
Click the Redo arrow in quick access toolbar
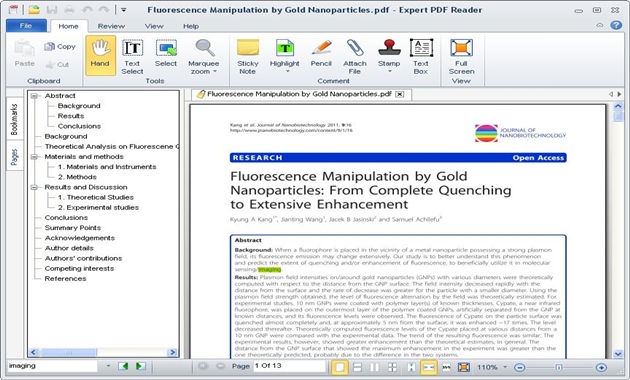[x=104, y=9]
